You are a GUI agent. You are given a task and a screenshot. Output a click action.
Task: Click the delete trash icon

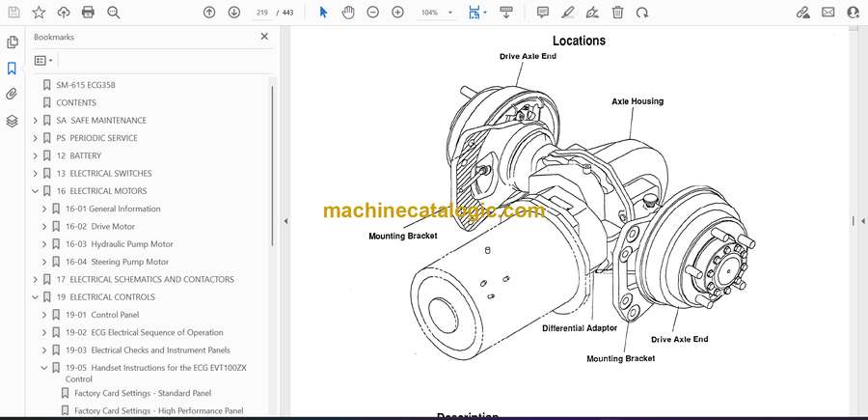coord(617,13)
